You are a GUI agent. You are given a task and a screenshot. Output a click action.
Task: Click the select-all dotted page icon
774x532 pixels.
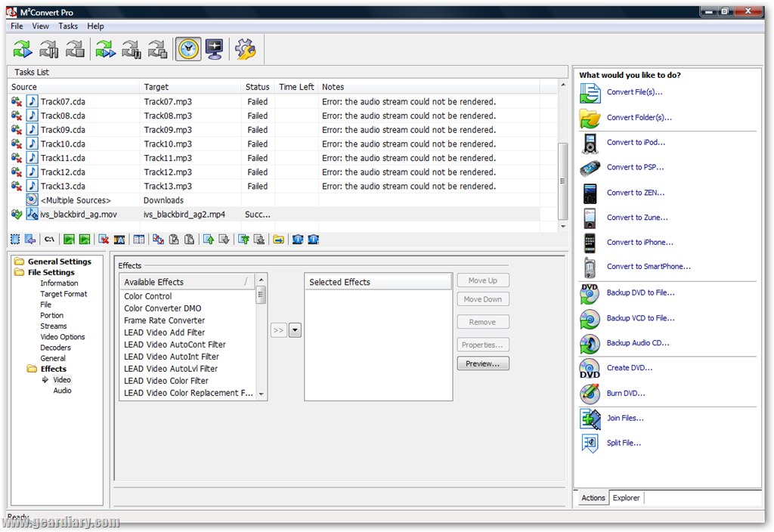(15, 240)
